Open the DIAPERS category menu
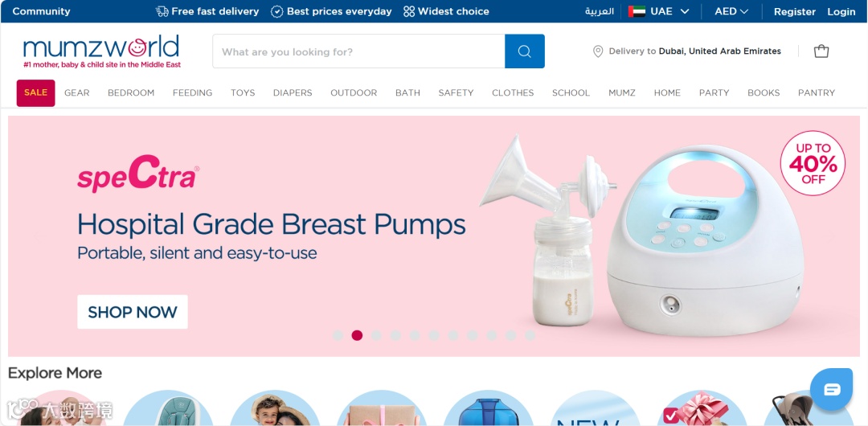 coord(293,93)
